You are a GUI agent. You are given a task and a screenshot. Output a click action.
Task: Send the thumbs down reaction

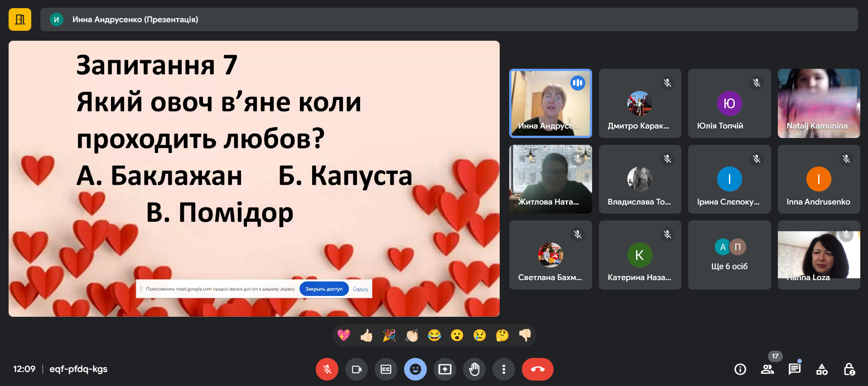tap(525, 335)
